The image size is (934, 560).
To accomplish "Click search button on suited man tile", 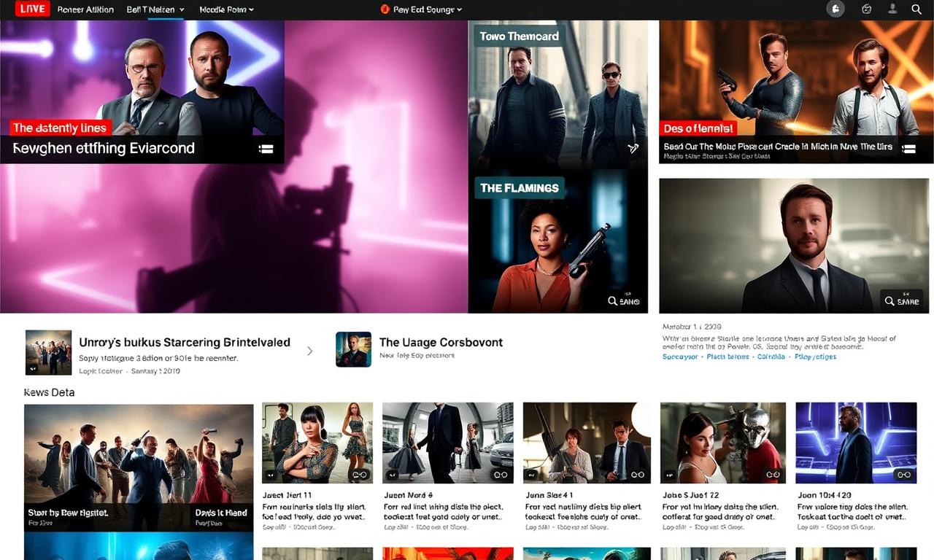I will point(901,300).
